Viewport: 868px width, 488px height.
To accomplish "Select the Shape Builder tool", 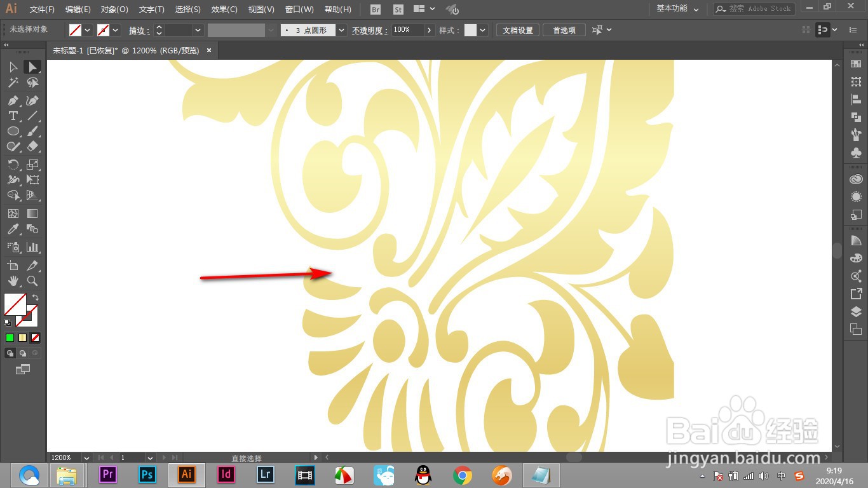I will click(x=13, y=195).
